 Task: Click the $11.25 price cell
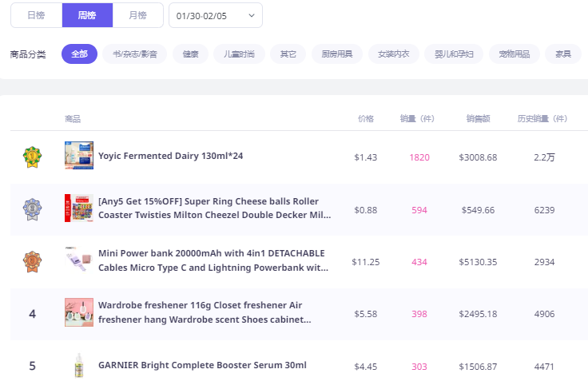tap(366, 262)
